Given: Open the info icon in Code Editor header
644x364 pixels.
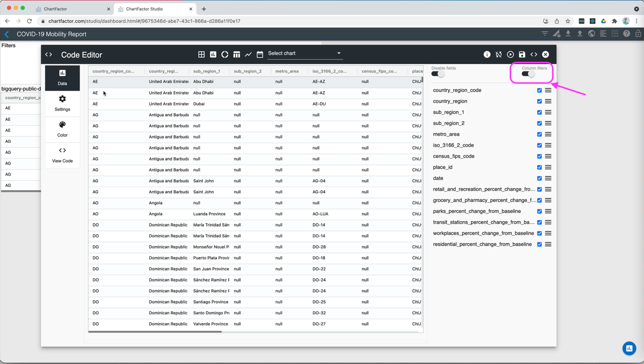Looking at the screenshot, I should tap(487, 54).
